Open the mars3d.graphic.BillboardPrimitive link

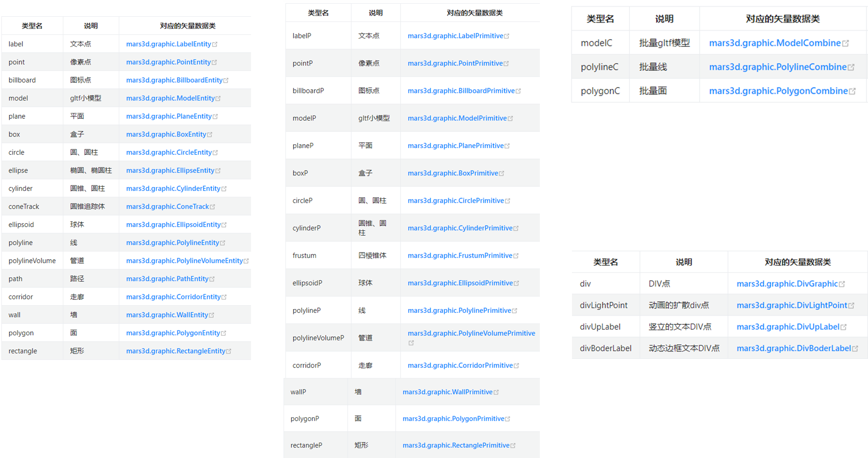461,91
